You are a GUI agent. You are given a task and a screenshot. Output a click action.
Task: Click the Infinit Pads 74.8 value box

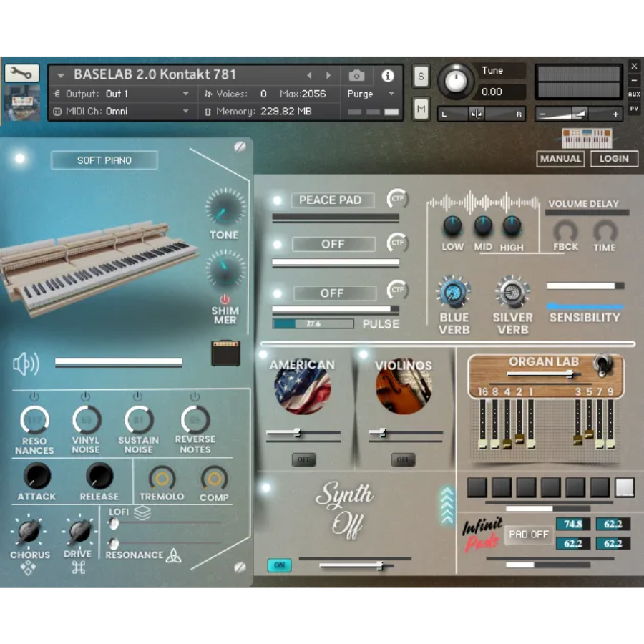point(572,524)
